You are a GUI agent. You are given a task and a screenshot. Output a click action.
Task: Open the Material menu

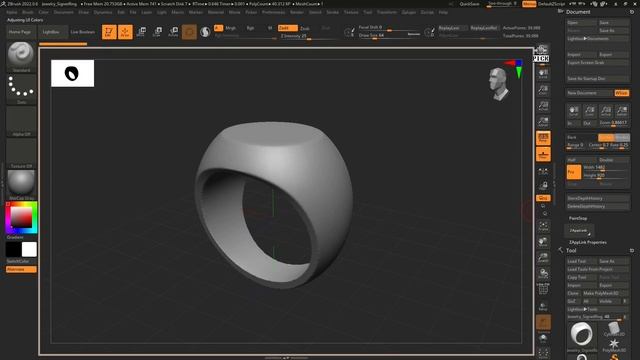point(216,12)
